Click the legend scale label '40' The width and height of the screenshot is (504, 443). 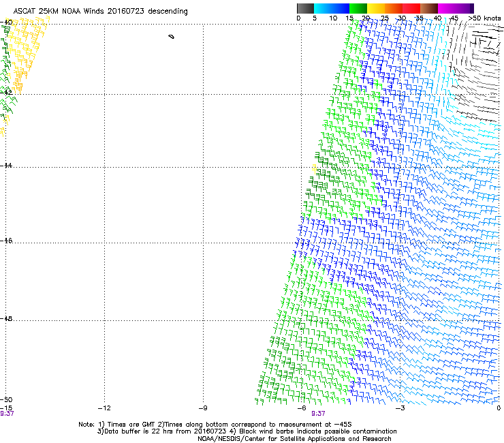437,18
